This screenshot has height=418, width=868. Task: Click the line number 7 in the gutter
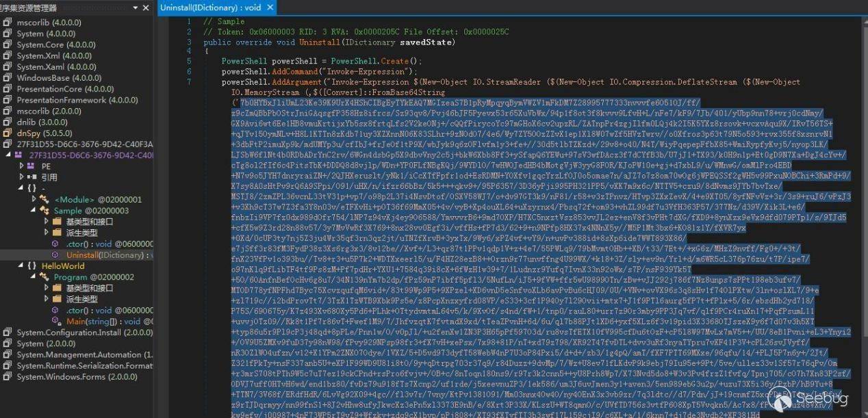(x=190, y=81)
